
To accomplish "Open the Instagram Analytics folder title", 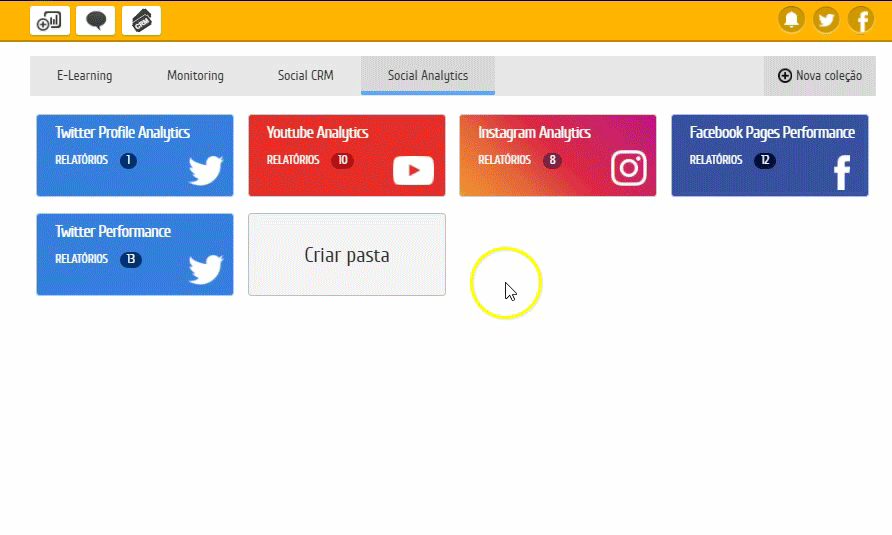I will pyautogui.click(x=534, y=133).
